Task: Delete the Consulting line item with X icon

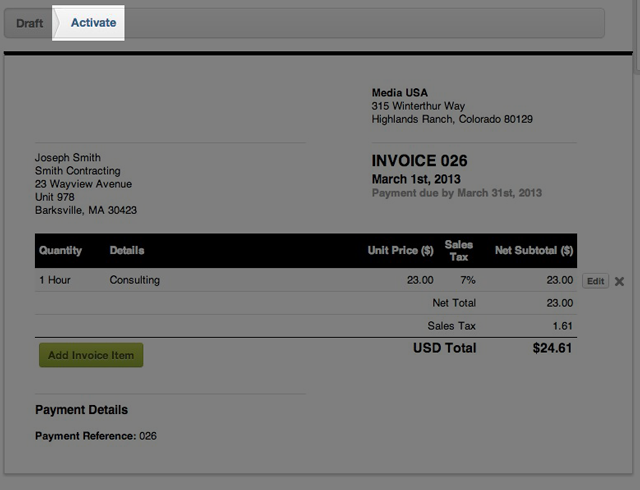Action: (619, 281)
